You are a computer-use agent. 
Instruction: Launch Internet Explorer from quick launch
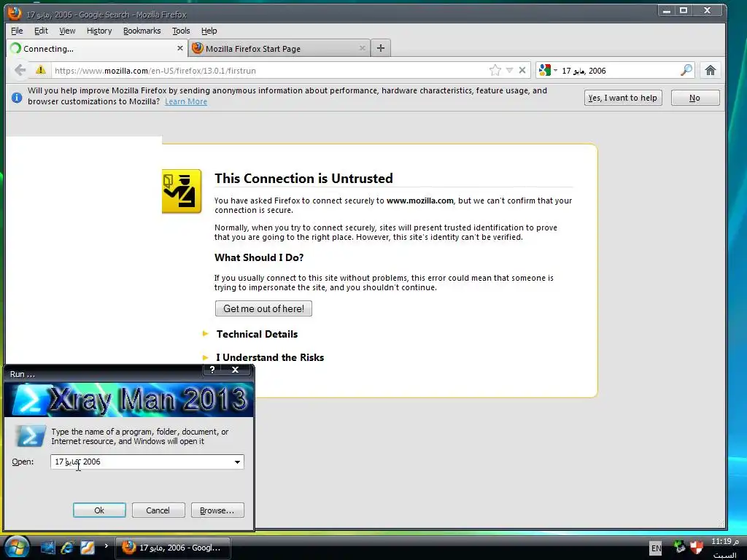pyautogui.click(x=67, y=548)
